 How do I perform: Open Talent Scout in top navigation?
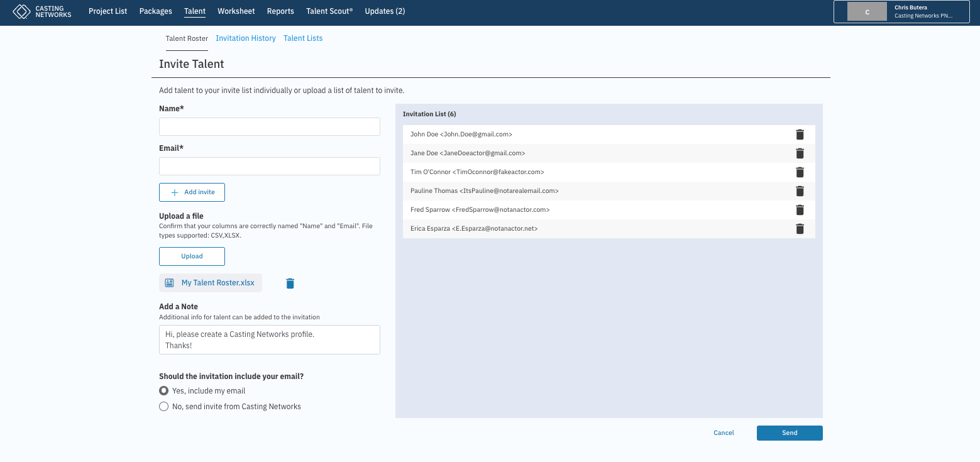[x=329, y=11]
